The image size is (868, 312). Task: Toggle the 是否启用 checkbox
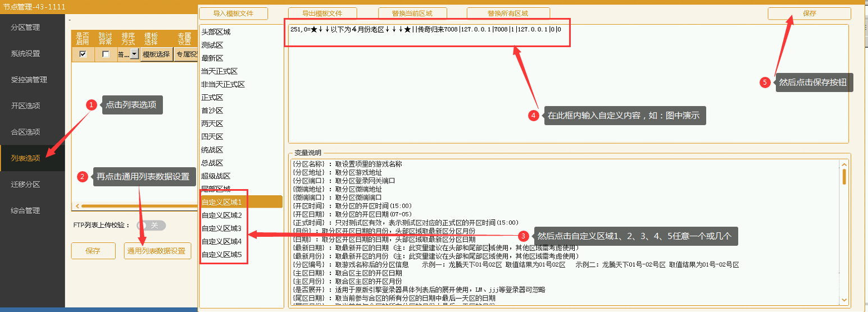coord(83,54)
